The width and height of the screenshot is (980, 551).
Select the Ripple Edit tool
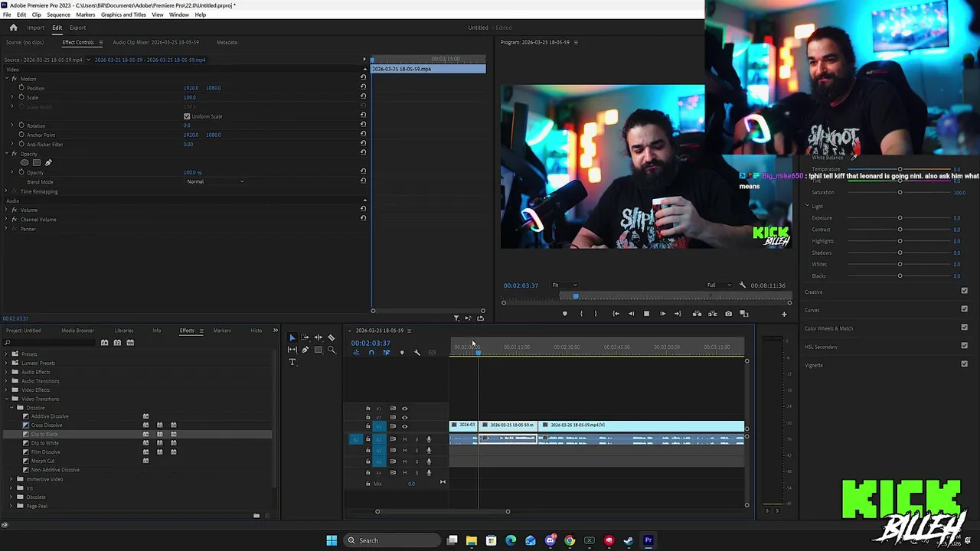pos(318,337)
